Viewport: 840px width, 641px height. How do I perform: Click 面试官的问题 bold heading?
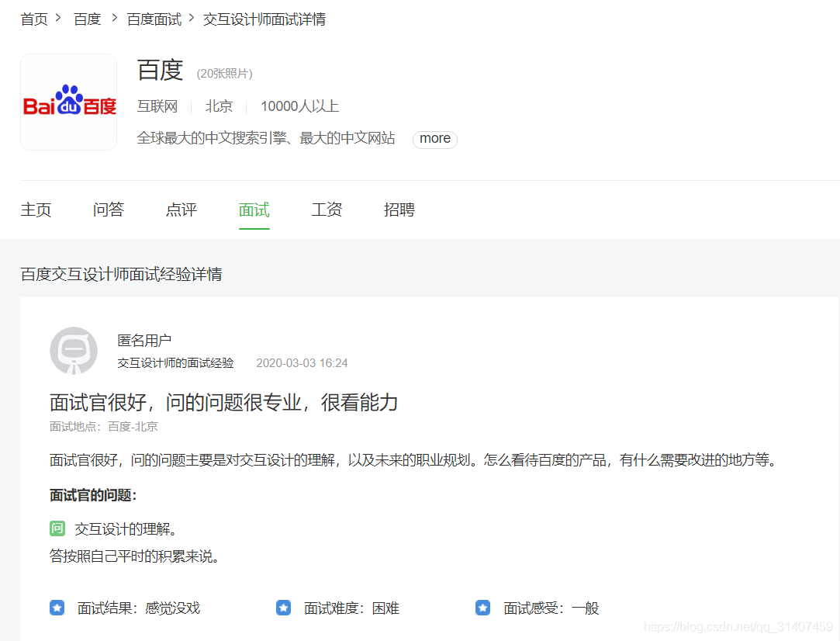click(93, 495)
